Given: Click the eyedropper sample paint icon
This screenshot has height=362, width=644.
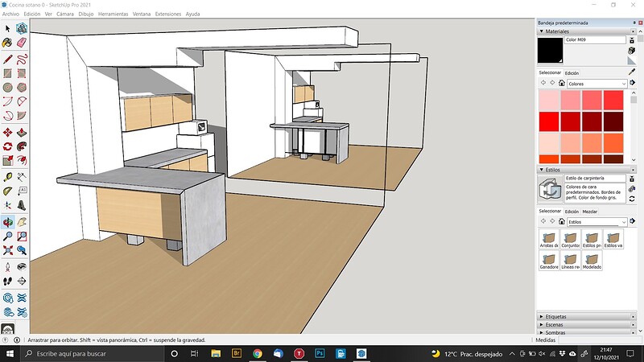Looking at the screenshot, I should click(x=632, y=72).
